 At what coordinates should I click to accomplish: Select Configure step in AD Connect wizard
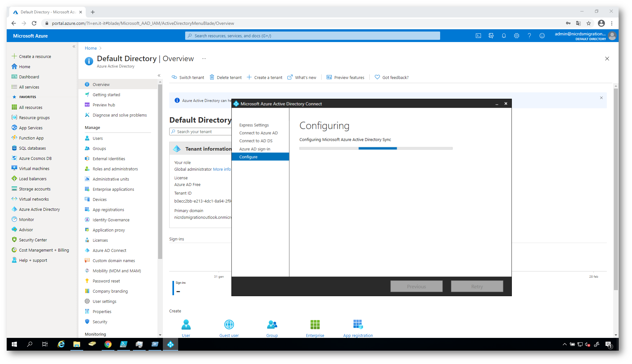(x=260, y=157)
